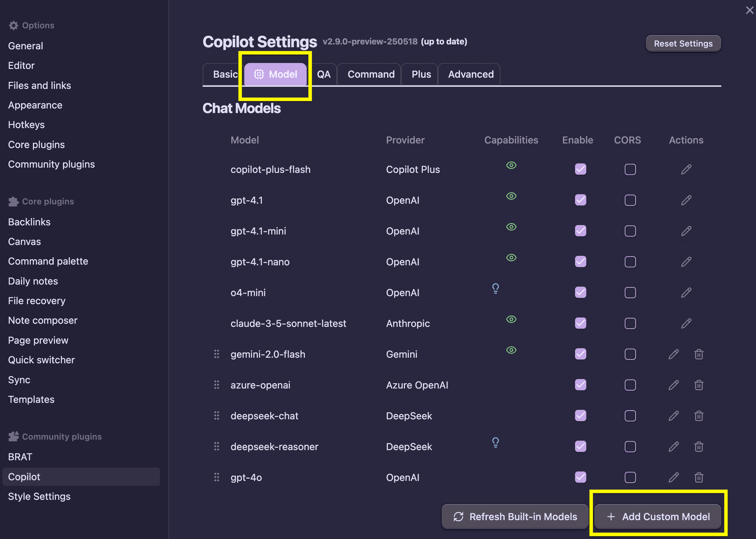Click the vision capability eye icon for claude-3-5-sonnet-latest

[511, 319]
